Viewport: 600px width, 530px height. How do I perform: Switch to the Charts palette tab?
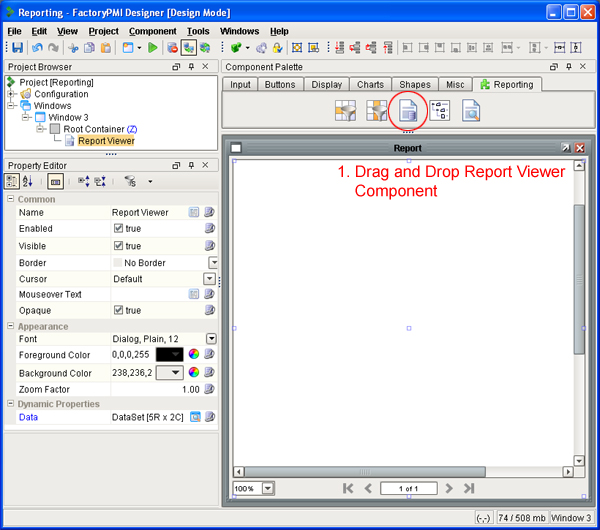(370, 85)
